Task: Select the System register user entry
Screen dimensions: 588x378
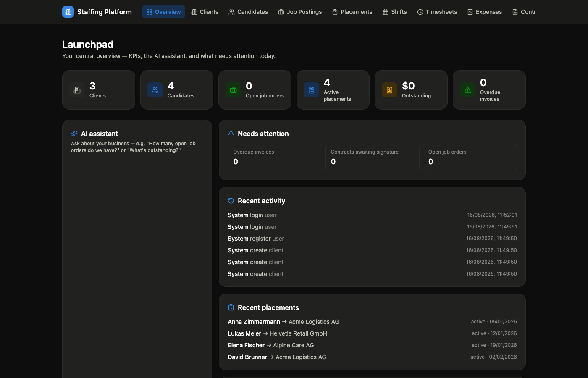Action: coord(372,239)
